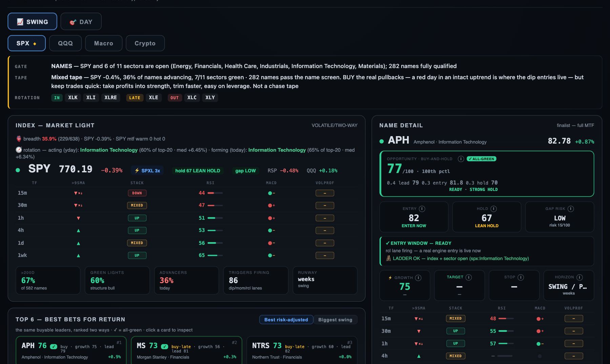The width and height of the screenshot is (610, 364).
Task: Click the info icon next to HOLD score
Action: point(494,209)
